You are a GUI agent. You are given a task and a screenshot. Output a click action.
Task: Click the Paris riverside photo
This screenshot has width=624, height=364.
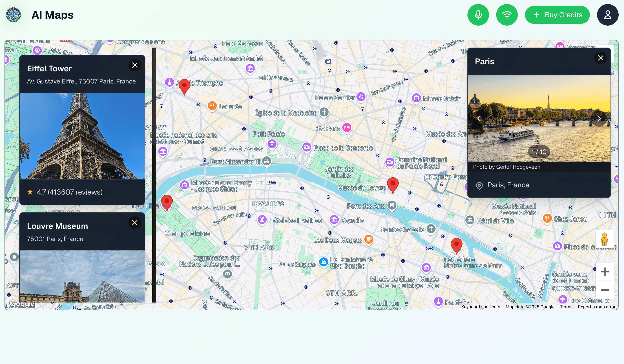539,118
